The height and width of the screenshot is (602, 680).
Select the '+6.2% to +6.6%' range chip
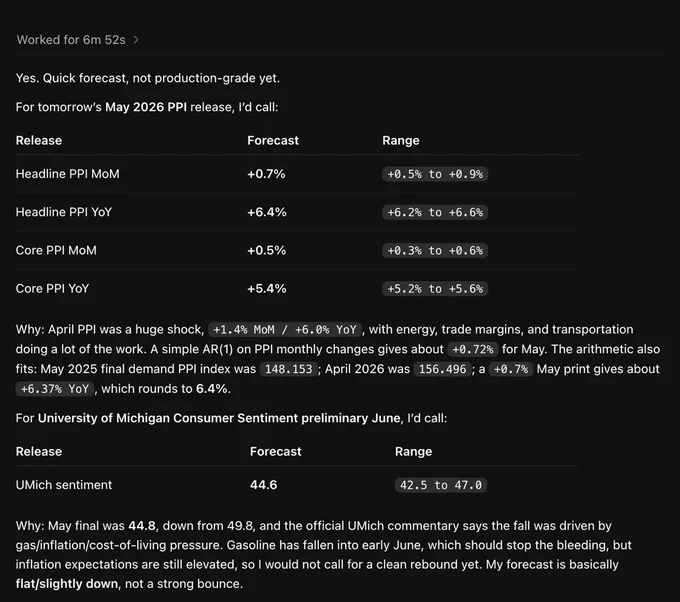coord(435,212)
